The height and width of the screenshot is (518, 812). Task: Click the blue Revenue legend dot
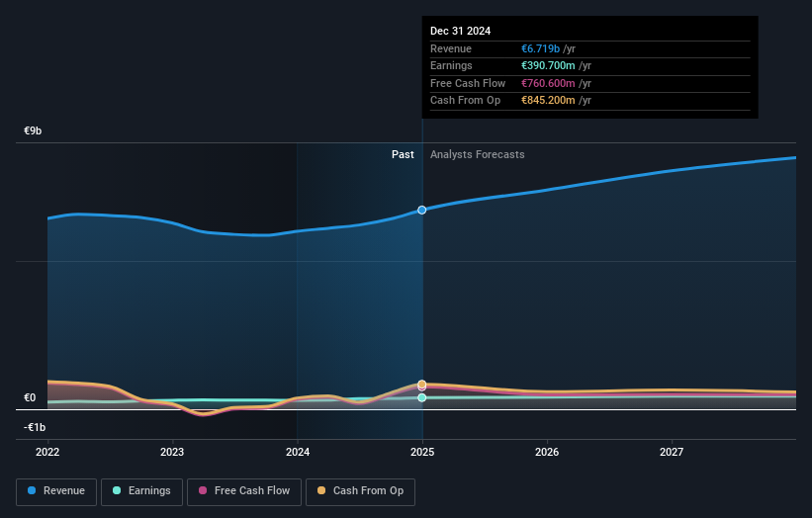(x=32, y=490)
